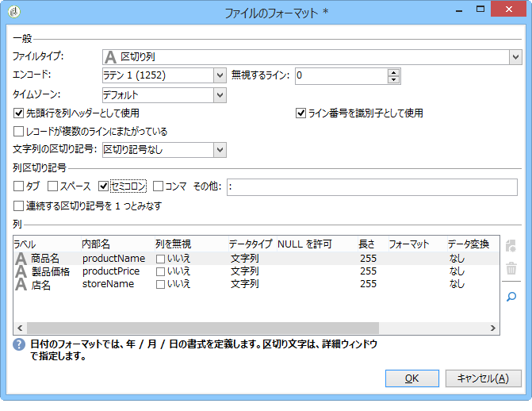
Task: Select the 製品価格 label cell
Action: (51, 271)
